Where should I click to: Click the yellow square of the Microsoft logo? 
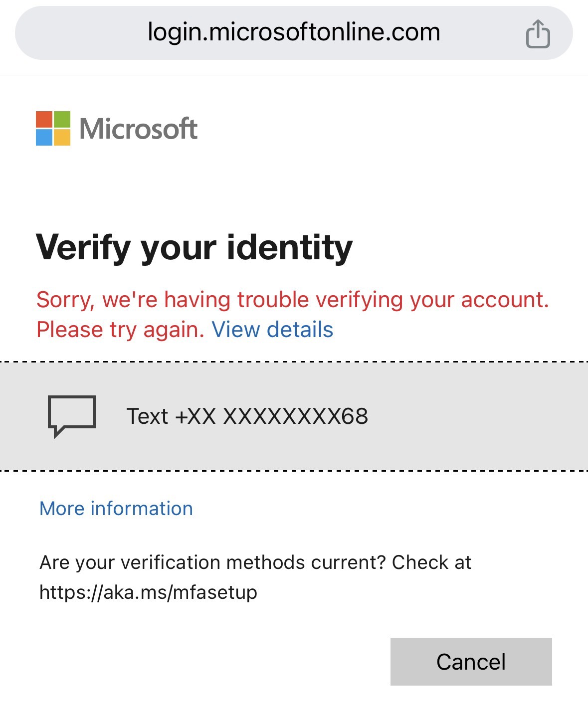click(62, 137)
